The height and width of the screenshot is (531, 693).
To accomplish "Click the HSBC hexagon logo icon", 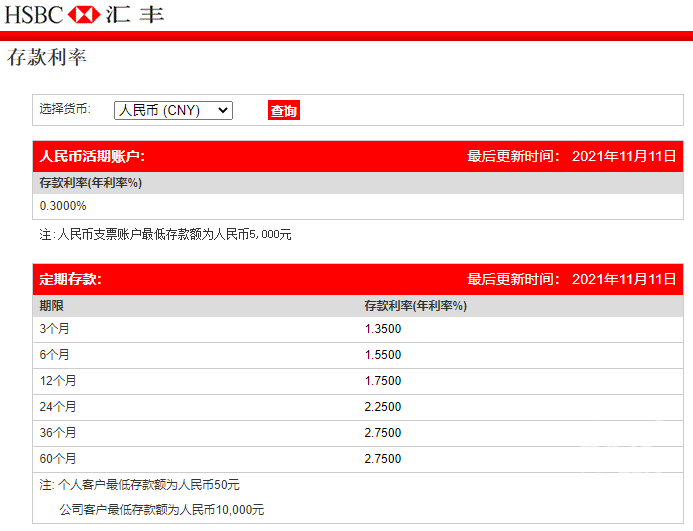I will [x=84, y=15].
